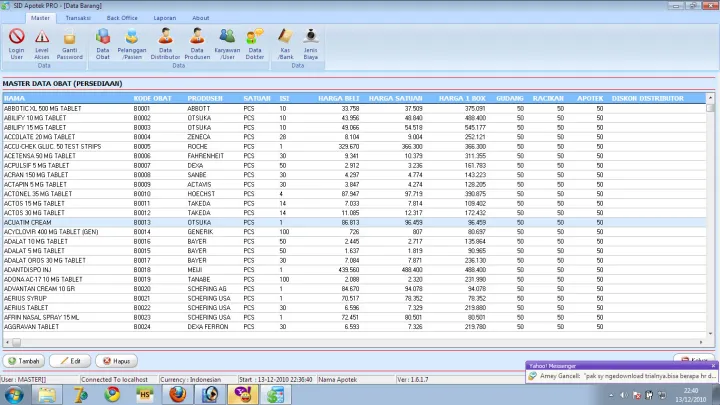Close the Yahoo Messenger notification
This screenshot has height=405, width=720.
pyautogui.click(x=713, y=366)
